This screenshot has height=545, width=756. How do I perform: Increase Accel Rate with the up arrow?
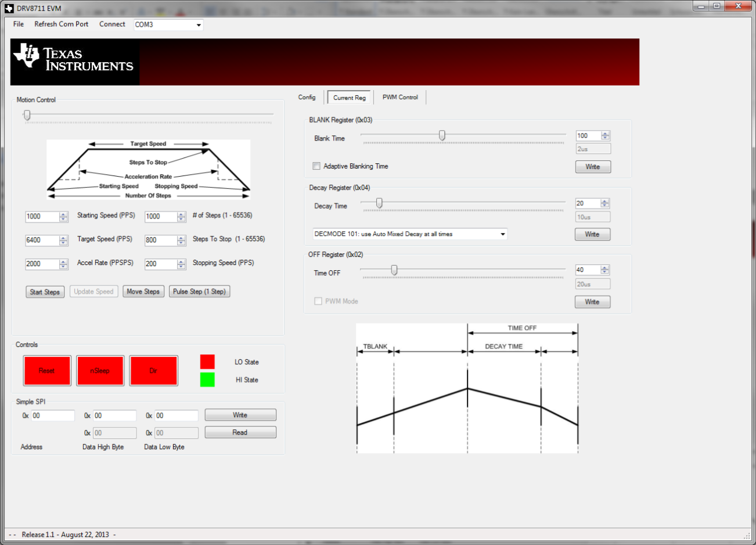point(63,261)
